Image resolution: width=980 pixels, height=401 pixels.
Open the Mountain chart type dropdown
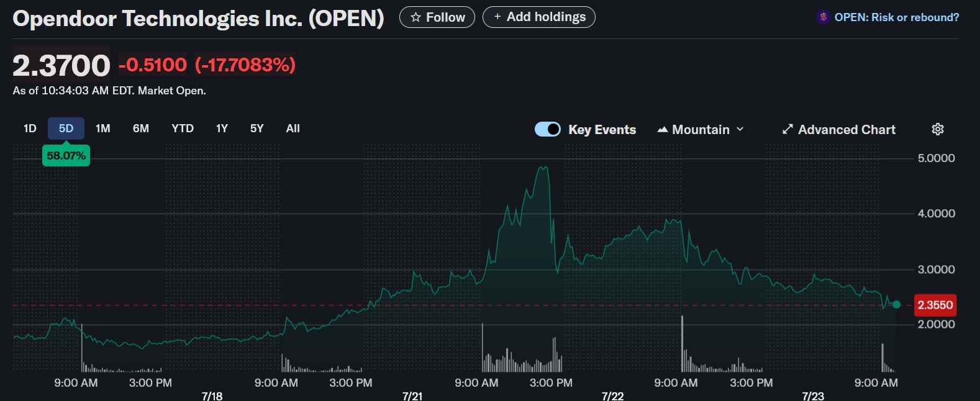[701, 130]
